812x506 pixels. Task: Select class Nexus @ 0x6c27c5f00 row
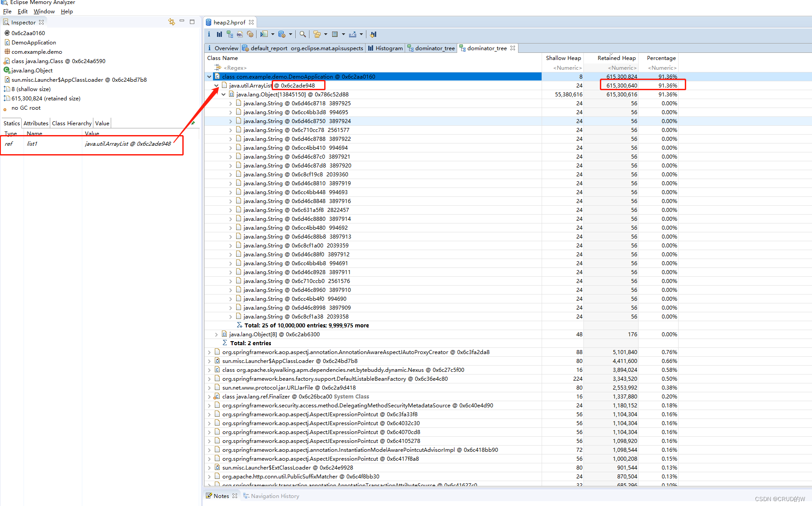point(442,370)
